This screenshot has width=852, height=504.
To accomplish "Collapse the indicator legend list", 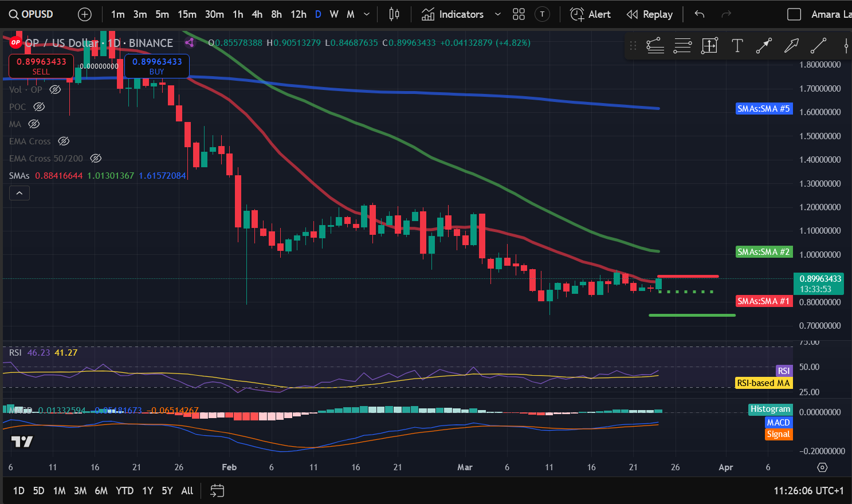I will pos(19,193).
